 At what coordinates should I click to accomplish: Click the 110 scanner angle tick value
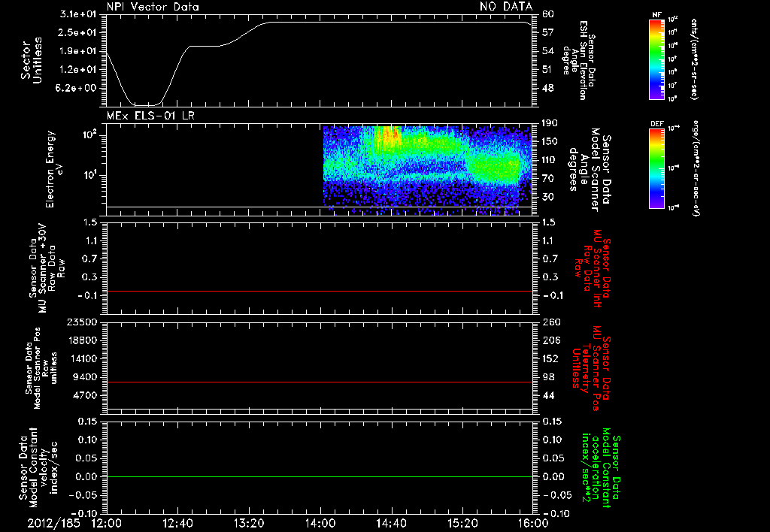[x=550, y=160]
